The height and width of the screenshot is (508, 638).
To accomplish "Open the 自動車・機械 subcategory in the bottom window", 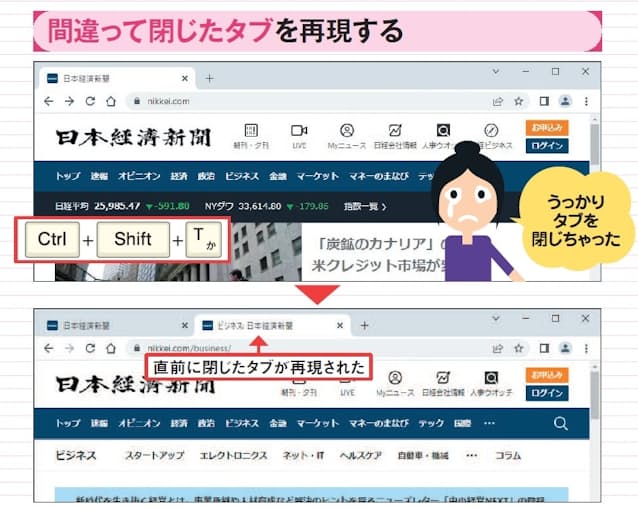I will tap(423, 455).
